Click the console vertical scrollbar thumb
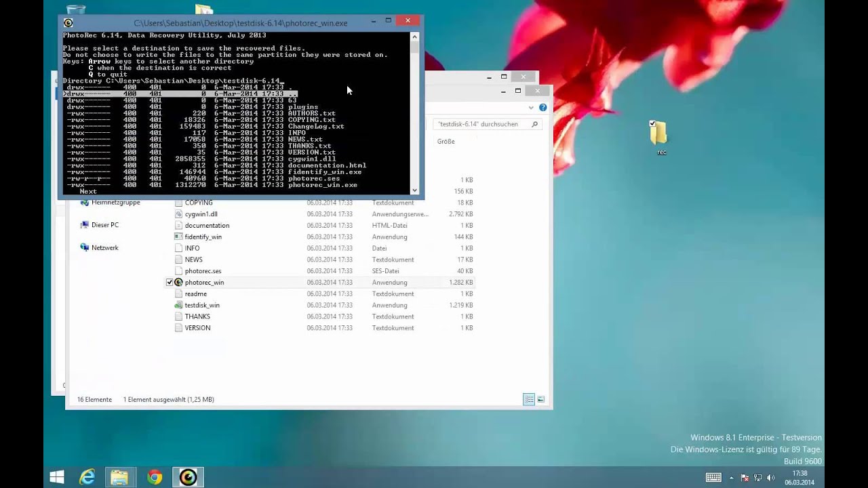The image size is (868, 488). pyautogui.click(x=414, y=47)
